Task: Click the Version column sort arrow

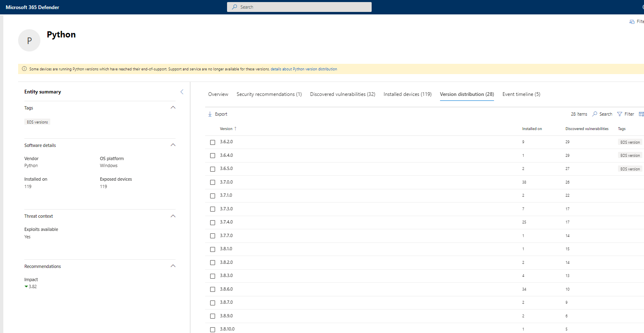Action: pos(236,128)
